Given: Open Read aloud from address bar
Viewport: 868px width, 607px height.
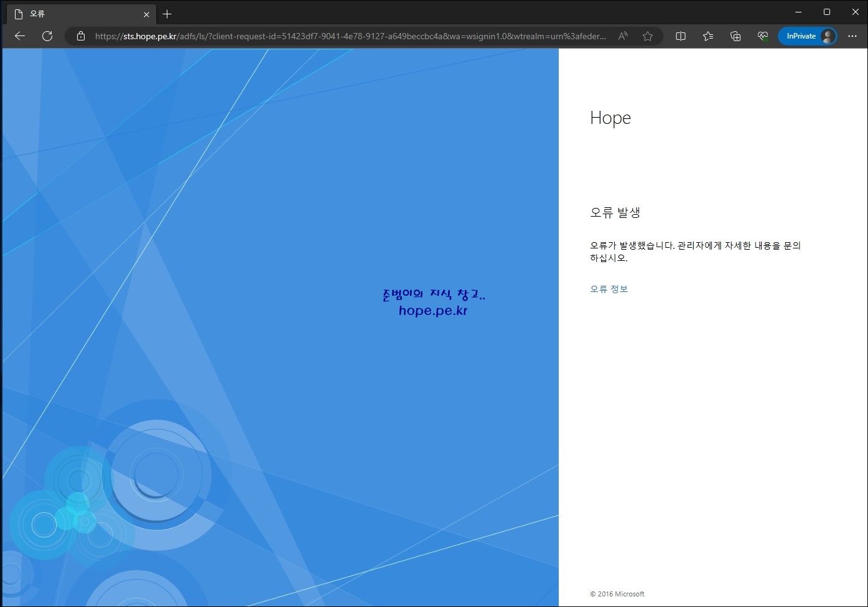Looking at the screenshot, I should [x=623, y=36].
